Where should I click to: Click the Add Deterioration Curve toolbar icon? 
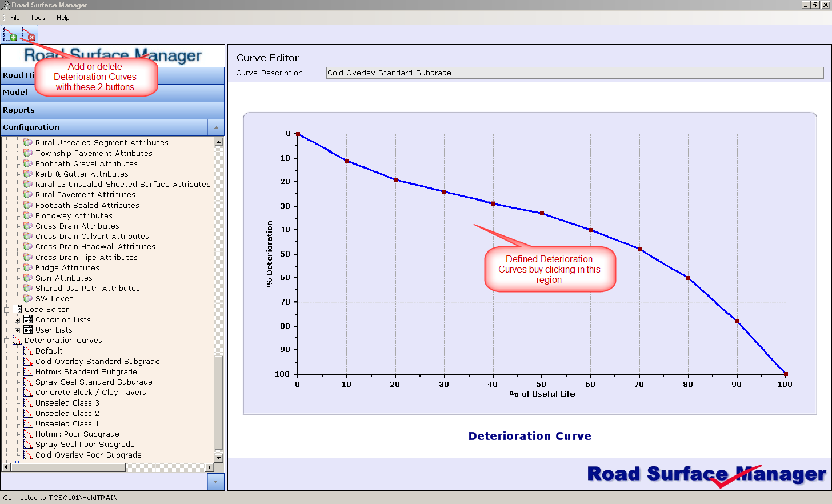point(11,34)
